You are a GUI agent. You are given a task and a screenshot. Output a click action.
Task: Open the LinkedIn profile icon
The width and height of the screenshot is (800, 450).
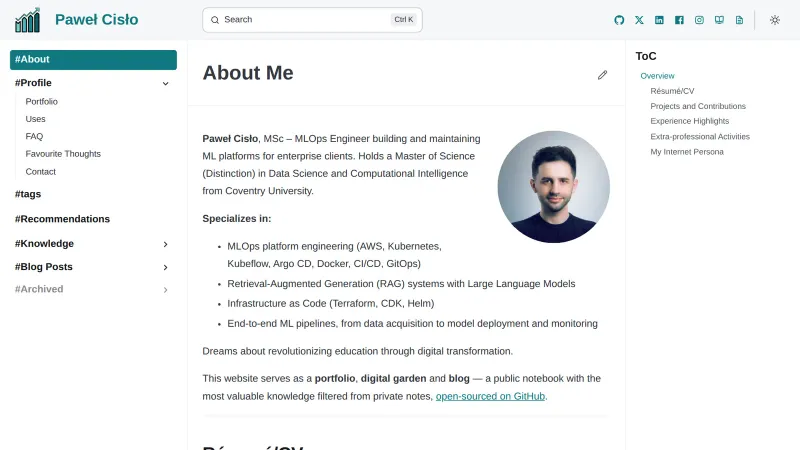pyautogui.click(x=659, y=20)
